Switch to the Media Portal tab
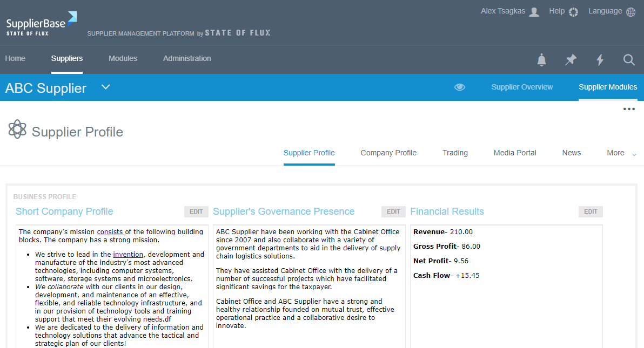Image resolution: width=644 pixels, height=348 pixels. 515,153
